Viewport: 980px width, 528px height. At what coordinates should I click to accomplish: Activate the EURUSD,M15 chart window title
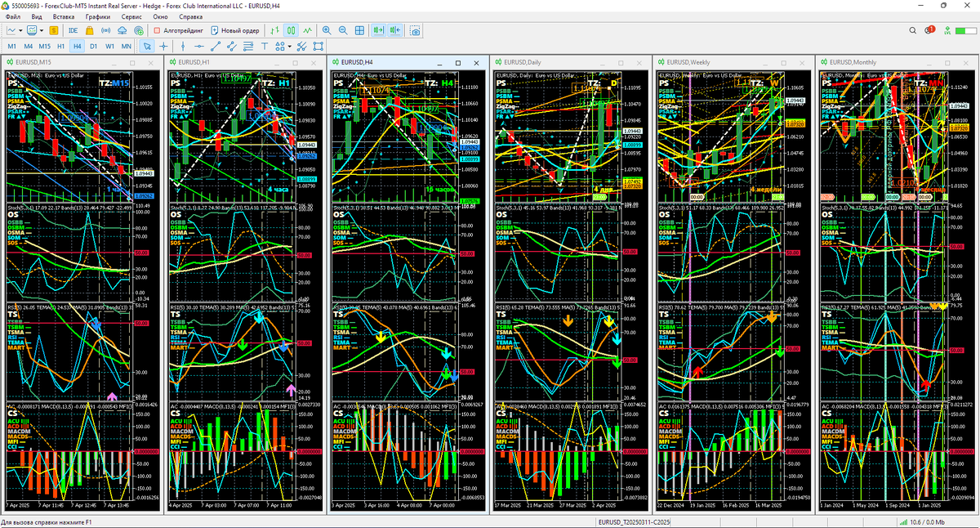33,62
